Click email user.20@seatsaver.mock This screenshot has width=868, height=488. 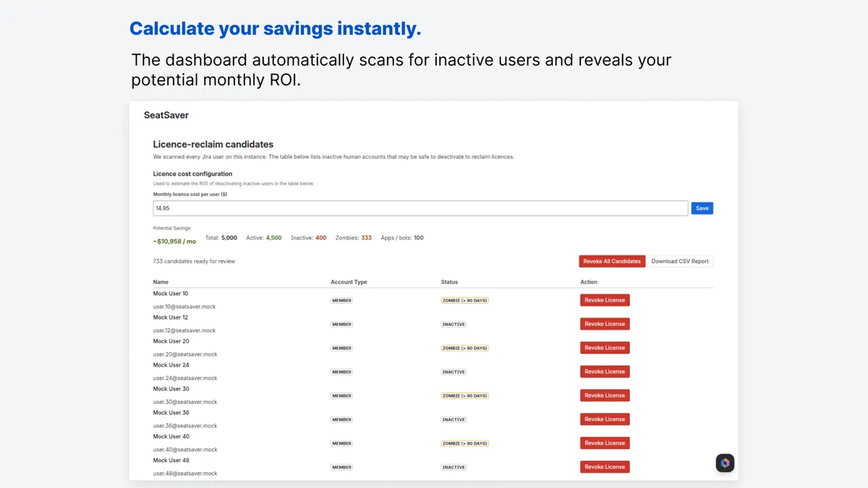click(x=185, y=354)
